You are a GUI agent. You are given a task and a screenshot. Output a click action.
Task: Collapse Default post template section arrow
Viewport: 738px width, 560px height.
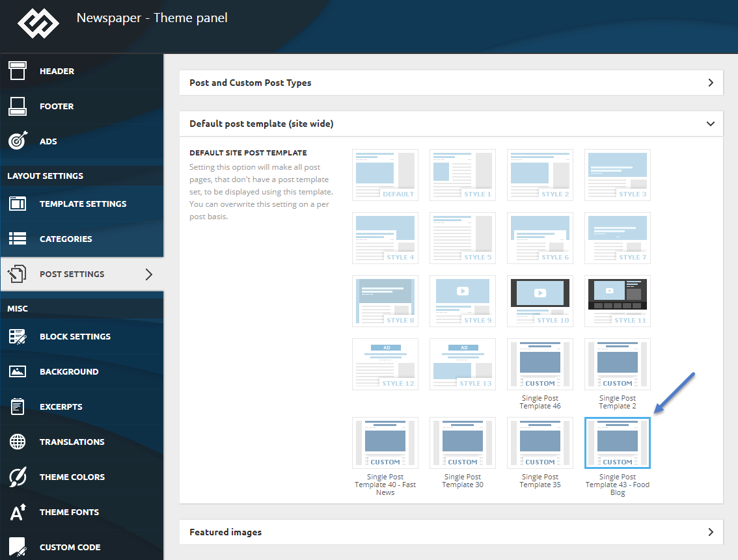point(711,124)
